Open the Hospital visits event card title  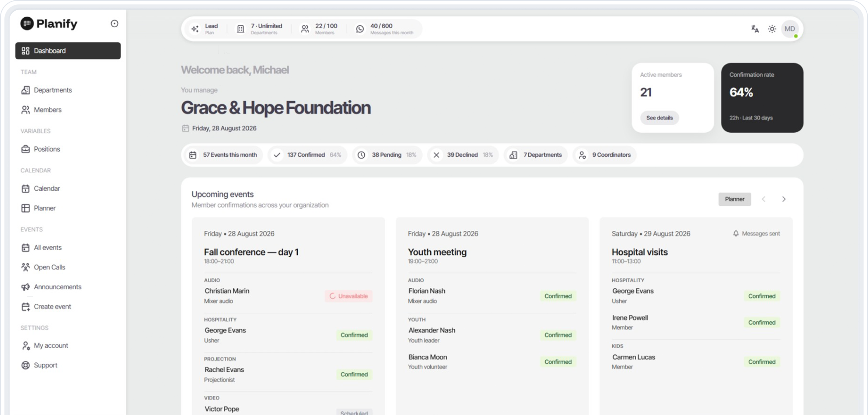pyautogui.click(x=640, y=252)
